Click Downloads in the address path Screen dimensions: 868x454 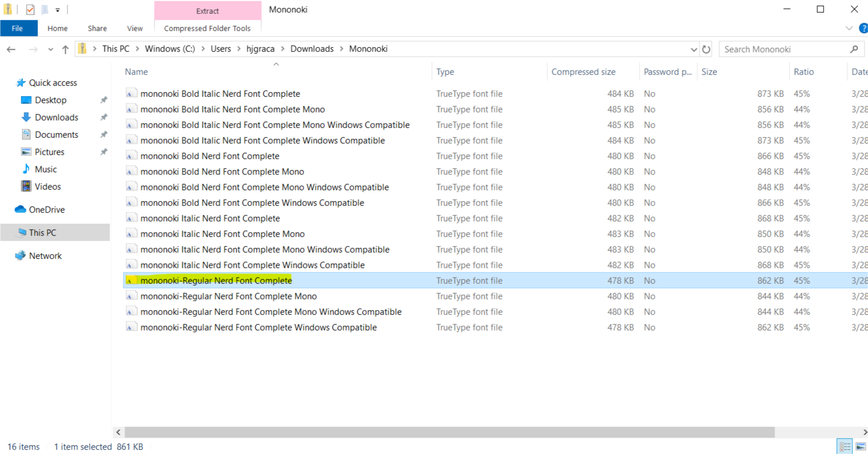click(x=312, y=49)
